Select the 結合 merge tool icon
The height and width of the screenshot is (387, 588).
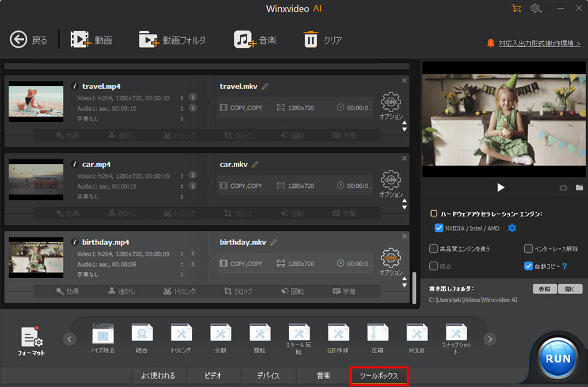click(x=142, y=338)
